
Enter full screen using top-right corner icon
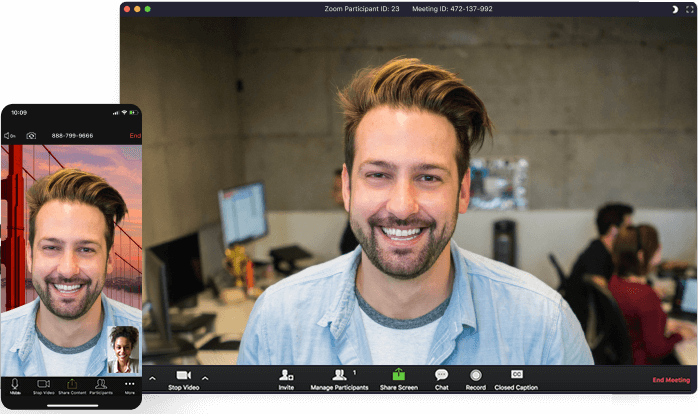[x=689, y=9]
